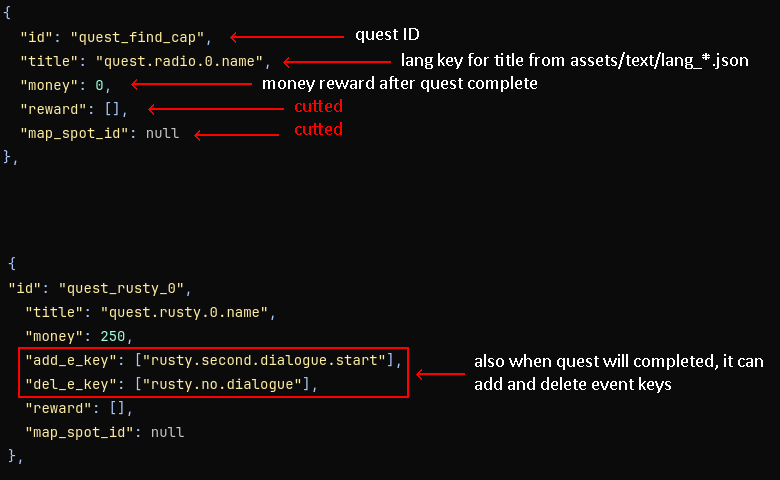Click the first red "cutted" label
The width and height of the screenshot is (780, 480).
point(318,107)
